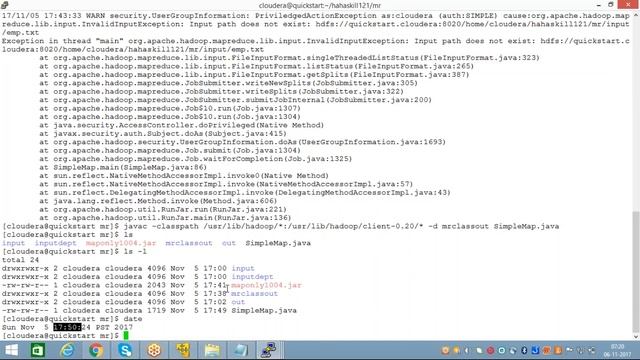Open the notepad-style app in the taskbar
This screenshot has height=360, width=640.
241,350
